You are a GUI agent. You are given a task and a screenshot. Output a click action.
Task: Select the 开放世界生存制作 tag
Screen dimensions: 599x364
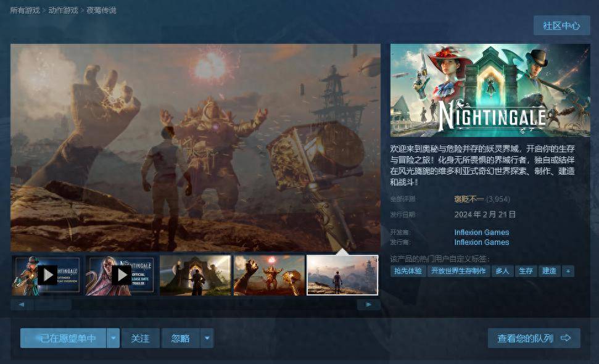[x=458, y=271]
